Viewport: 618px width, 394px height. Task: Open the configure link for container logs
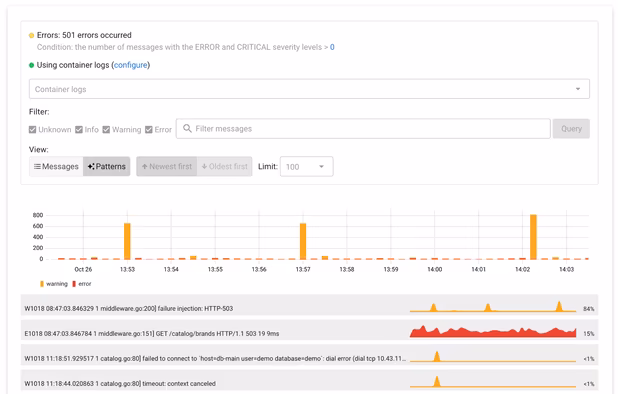coord(130,65)
